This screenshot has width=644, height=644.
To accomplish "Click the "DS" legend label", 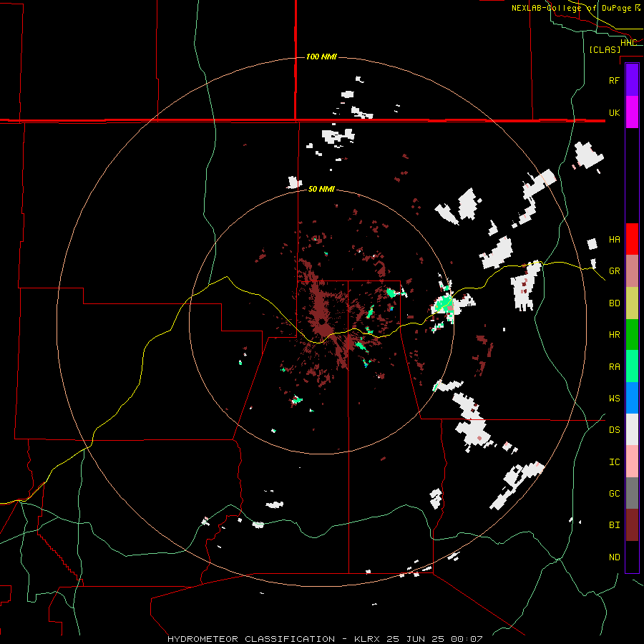I will coord(614,429).
